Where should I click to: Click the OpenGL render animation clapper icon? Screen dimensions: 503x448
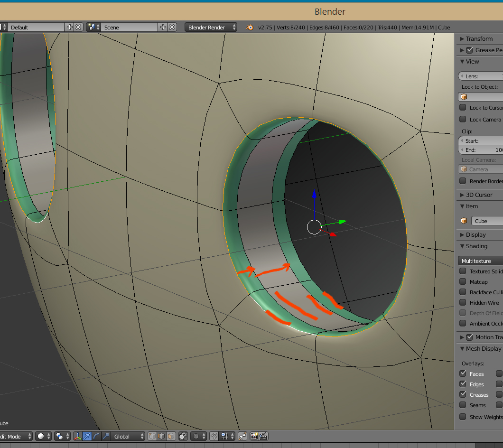(x=263, y=436)
